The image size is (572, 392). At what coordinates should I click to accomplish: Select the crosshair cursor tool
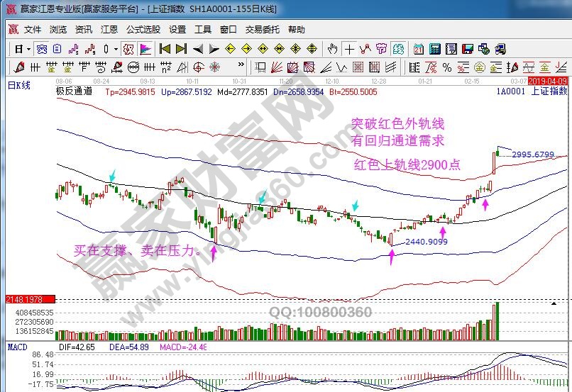tap(348, 49)
